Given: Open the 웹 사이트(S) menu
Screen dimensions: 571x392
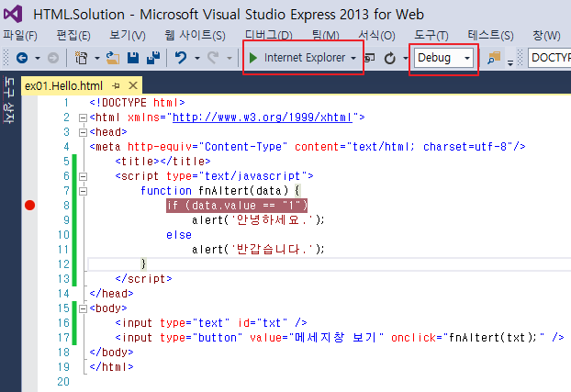Looking at the screenshot, I should coord(196,35).
